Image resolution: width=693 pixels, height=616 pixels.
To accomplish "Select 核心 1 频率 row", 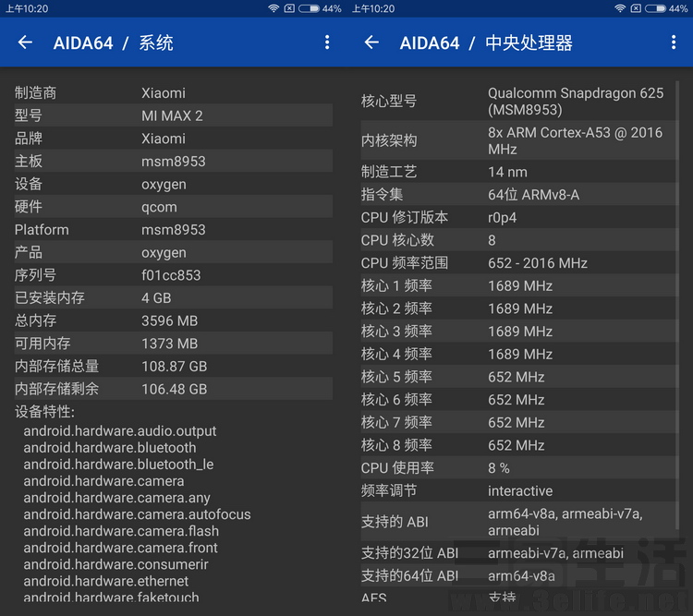I will 518,285.
